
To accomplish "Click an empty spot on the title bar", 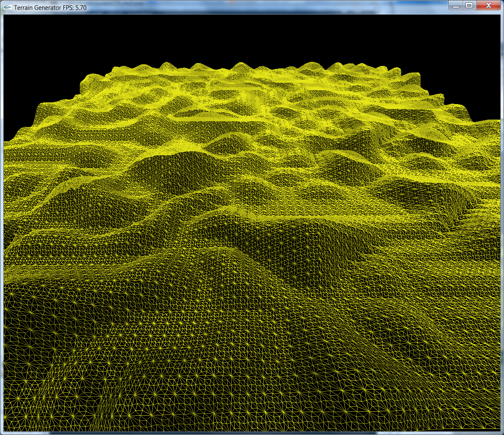I will pos(246,6).
